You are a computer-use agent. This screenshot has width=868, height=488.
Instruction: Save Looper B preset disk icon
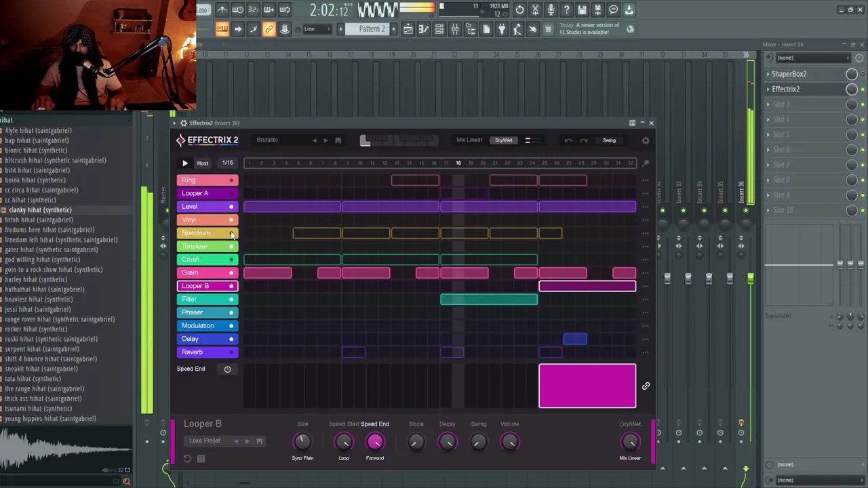[x=259, y=441]
